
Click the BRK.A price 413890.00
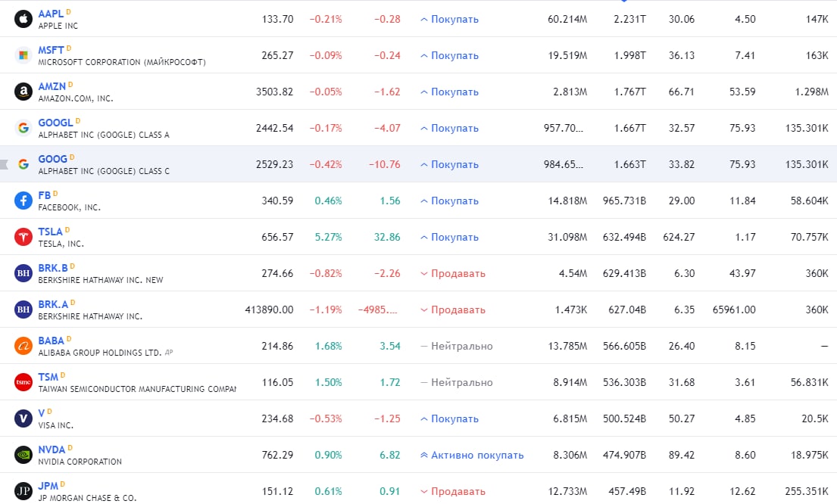(x=269, y=310)
